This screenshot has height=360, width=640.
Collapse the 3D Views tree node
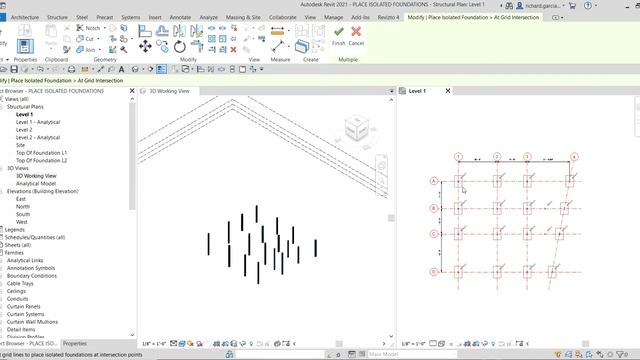[2, 168]
